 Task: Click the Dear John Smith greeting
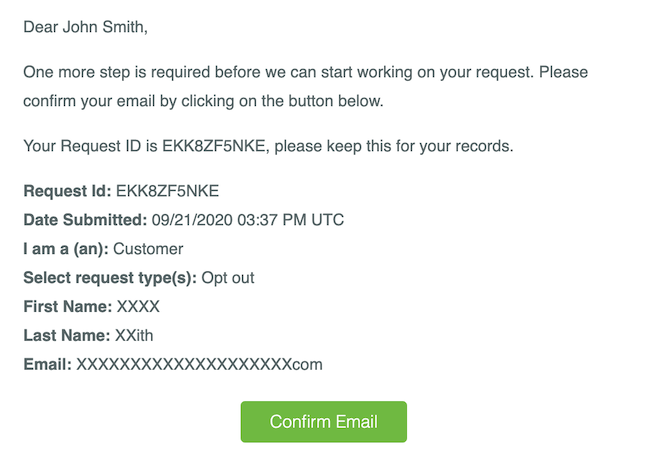85,27
